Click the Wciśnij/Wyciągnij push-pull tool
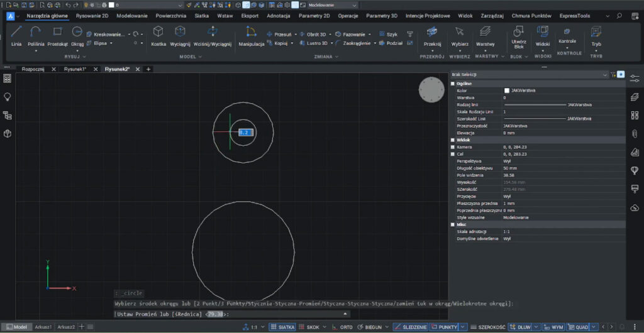This screenshot has width=644, height=333. tap(213, 36)
